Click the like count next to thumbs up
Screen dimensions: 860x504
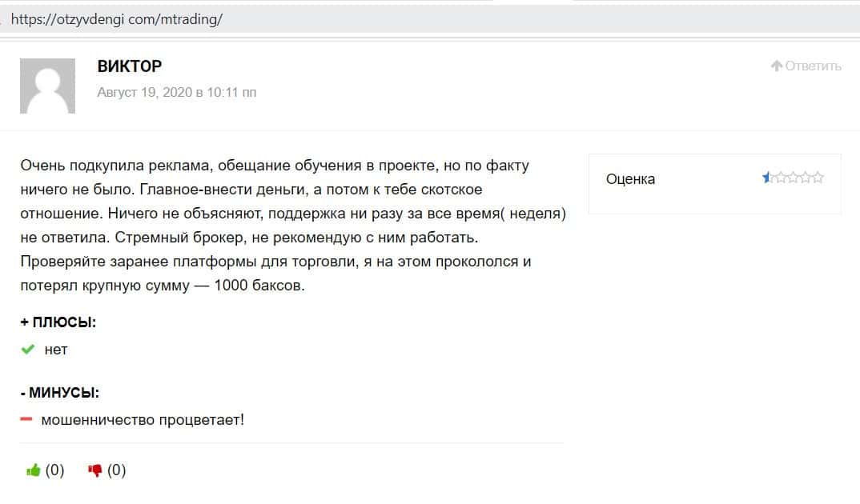pyautogui.click(x=54, y=470)
